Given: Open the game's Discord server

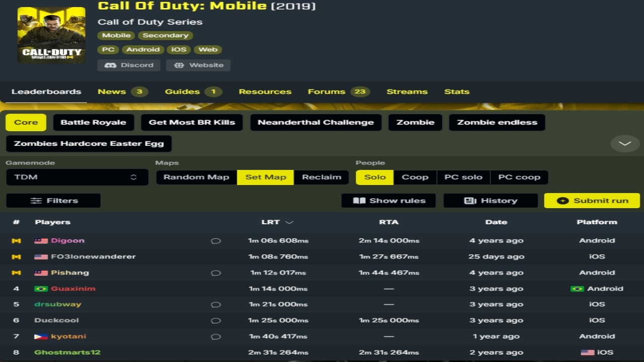Looking at the screenshot, I should [129, 65].
